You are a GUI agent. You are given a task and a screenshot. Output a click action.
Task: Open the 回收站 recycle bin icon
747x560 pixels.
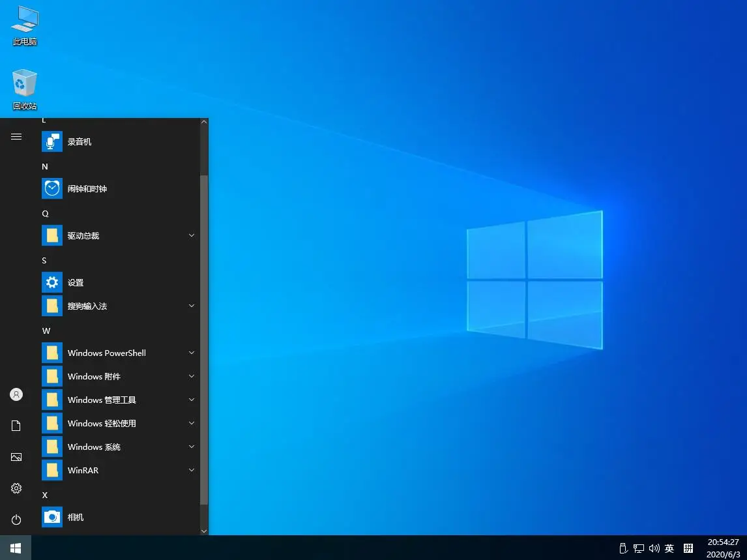click(x=25, y=89)
